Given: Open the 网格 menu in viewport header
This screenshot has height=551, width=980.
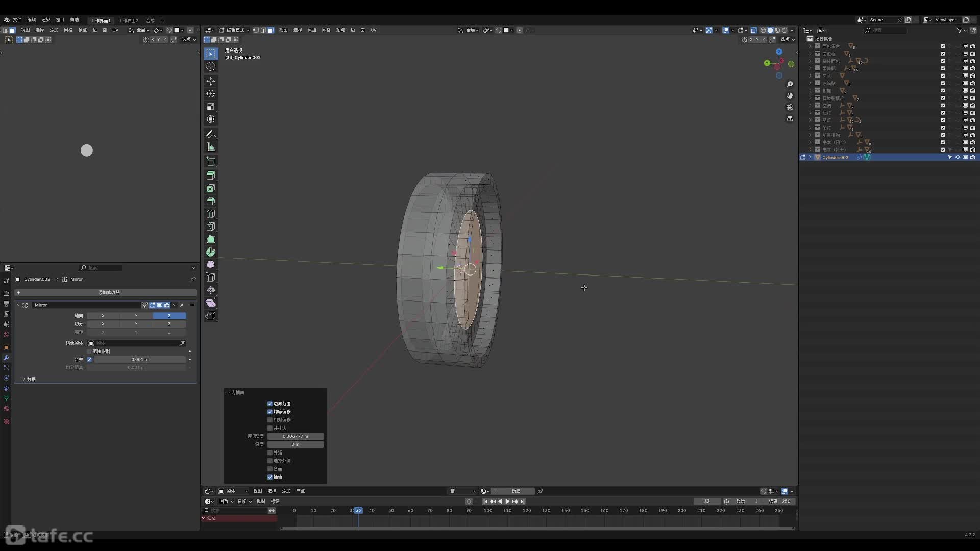Looking at the screenshot, I should coord(326,30).
